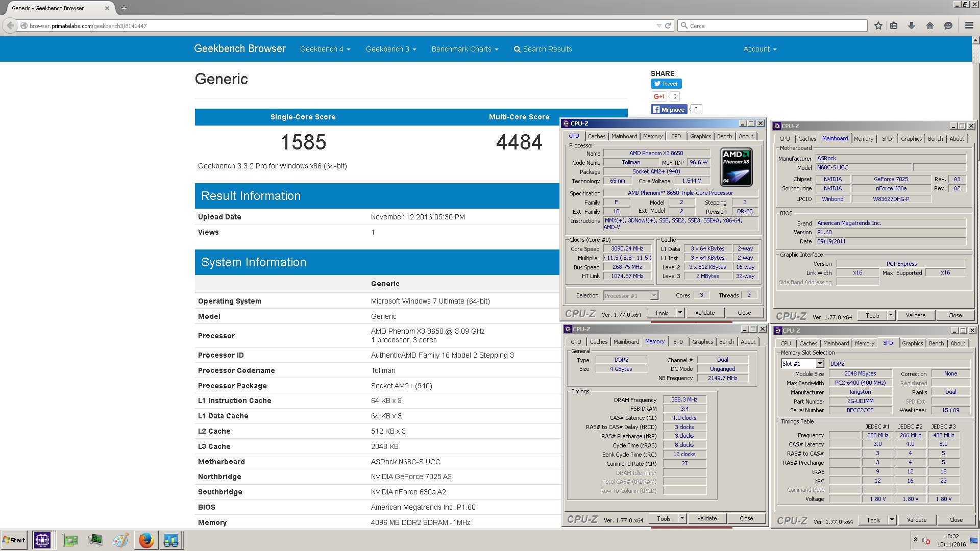Click the Single-Core Score value 1585
The image size is (980, 551).
(303, 142)
